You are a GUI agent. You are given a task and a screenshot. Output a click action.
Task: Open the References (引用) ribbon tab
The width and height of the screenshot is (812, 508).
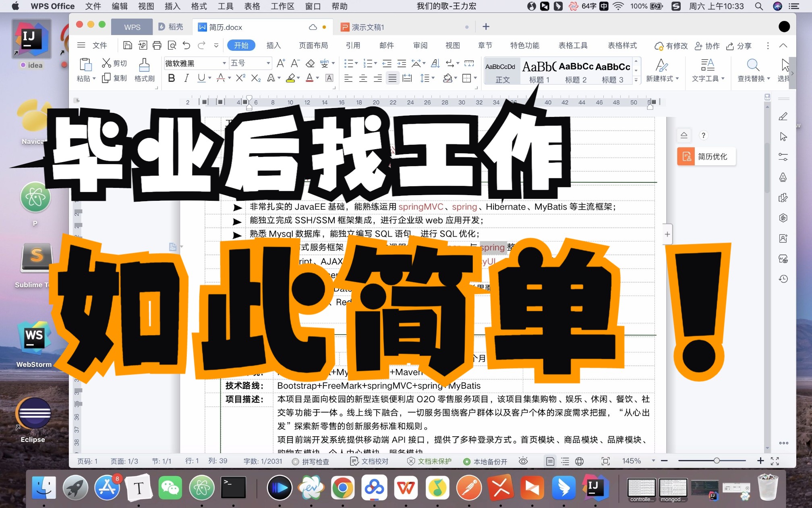(353, 46)
